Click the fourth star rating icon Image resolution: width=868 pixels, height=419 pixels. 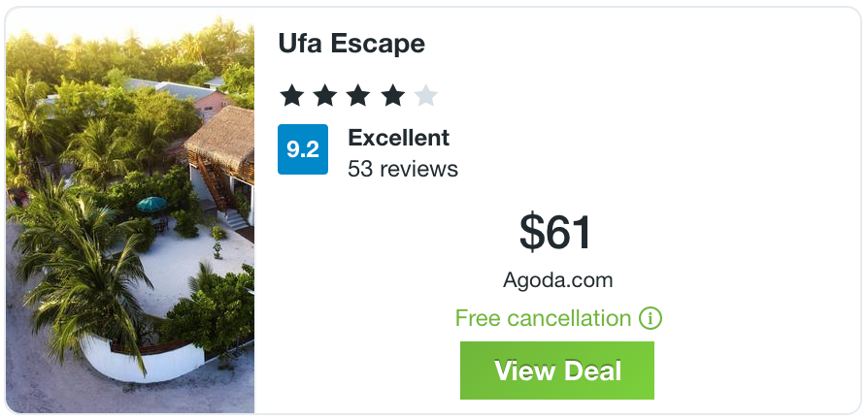(392, 95)
